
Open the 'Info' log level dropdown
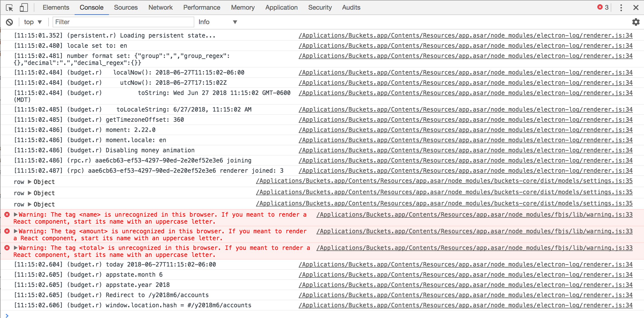pos(218,22)
